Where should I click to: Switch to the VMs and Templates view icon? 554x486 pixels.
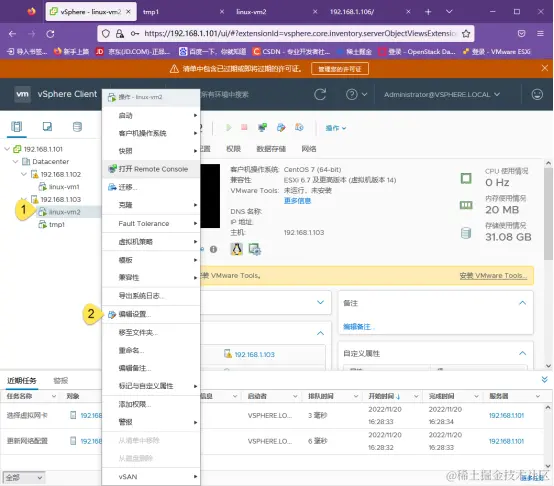47,126
